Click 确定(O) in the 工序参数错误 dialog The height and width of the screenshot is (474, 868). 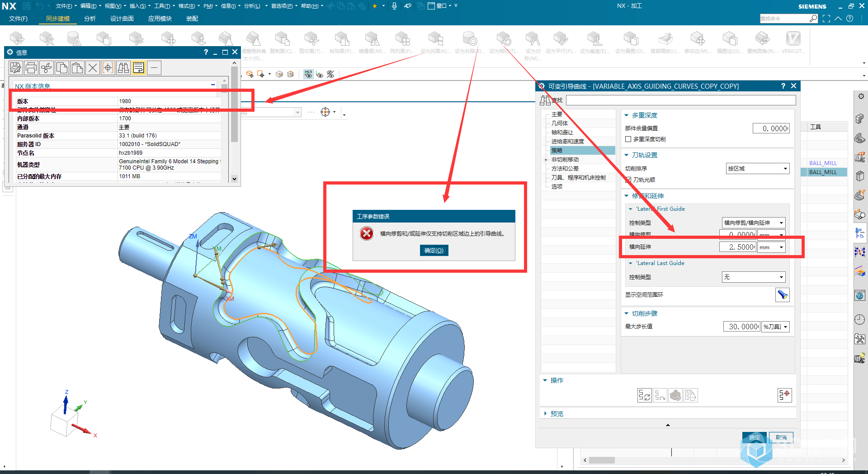(434, 251)
